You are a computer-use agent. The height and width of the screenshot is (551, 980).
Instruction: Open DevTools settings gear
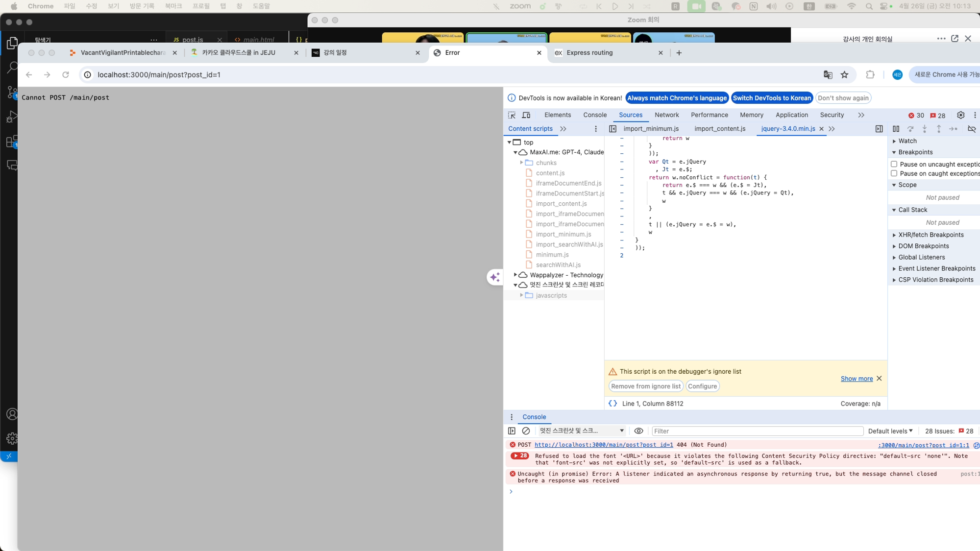960,115
